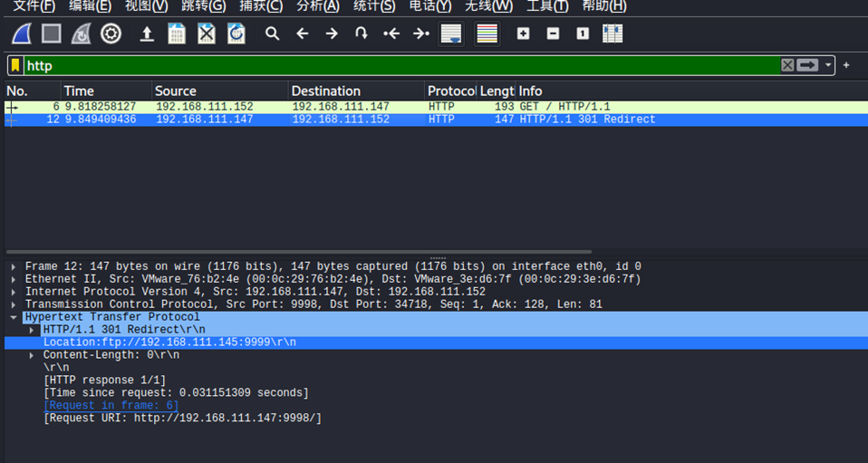Viewport: 868px width, 463px height.
Task: Select the HTTP response 1/1 line
Action: (x=104, y=381)
